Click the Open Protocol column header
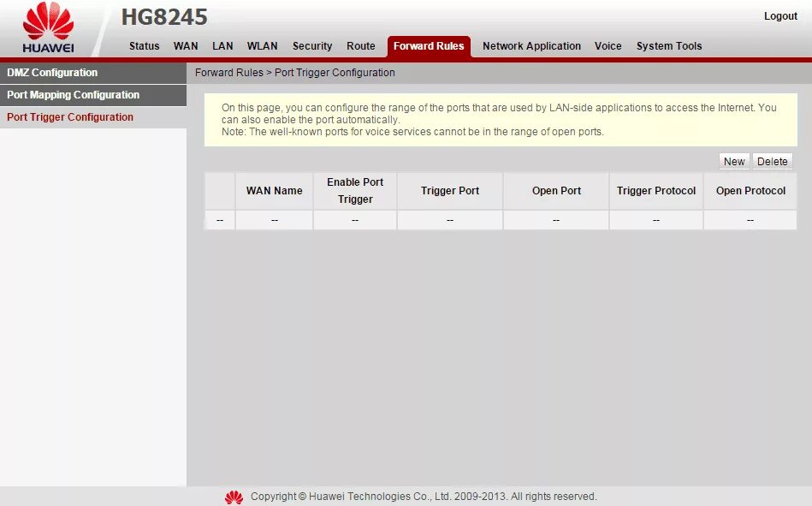Image resolution: width=812 pixels, height=506 pixels. click(x=750, y=191)
